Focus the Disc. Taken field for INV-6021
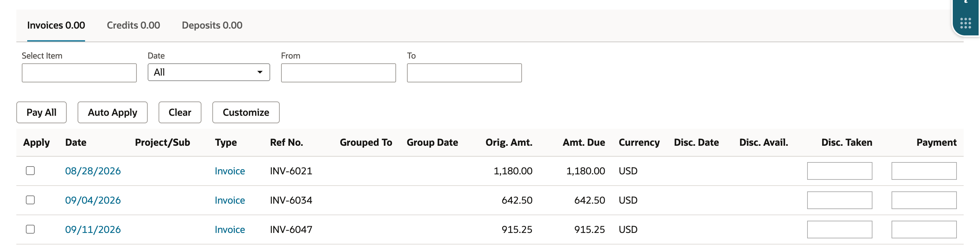980x252 pixels. click(x=839, y=171)
